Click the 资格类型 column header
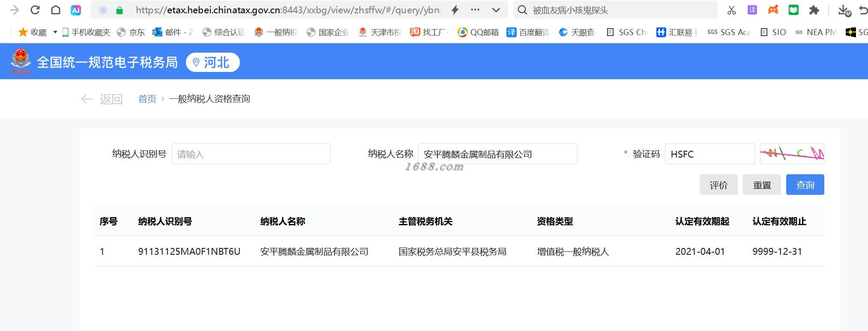The width and height of the screenshot is (868, 331). coord(555,221)
